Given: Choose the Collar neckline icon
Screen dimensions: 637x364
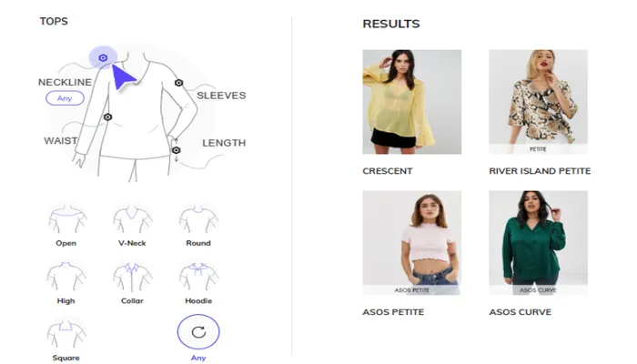Looking at the screenshot, I should tap(133, 278).
